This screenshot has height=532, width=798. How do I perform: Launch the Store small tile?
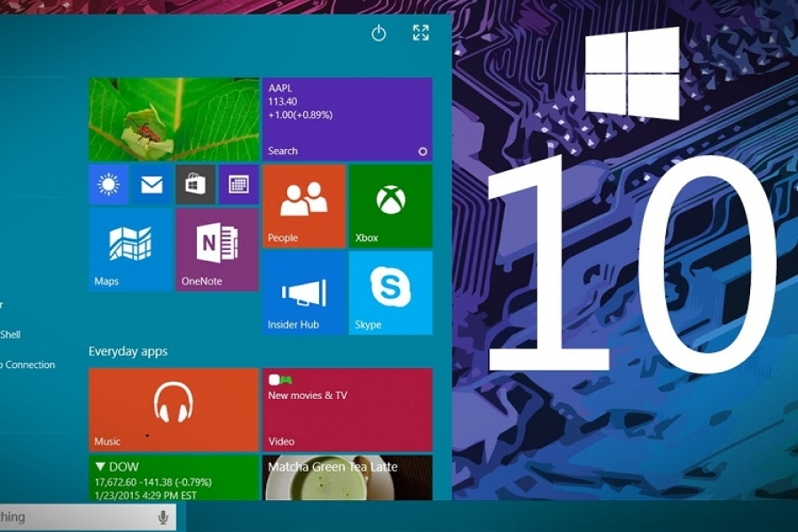pos(195,184)
